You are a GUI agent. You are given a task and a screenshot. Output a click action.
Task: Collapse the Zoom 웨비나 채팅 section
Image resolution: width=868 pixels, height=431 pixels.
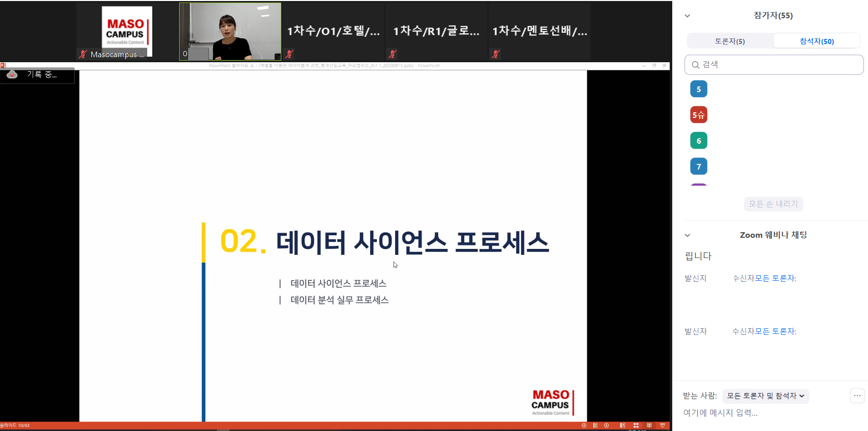click(x=687, y=235)
